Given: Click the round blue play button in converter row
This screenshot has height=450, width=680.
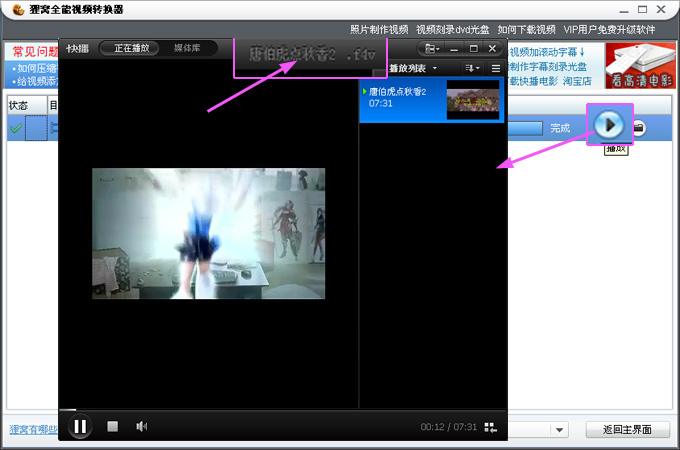Looking at the screenshot, I should (609, 125).
